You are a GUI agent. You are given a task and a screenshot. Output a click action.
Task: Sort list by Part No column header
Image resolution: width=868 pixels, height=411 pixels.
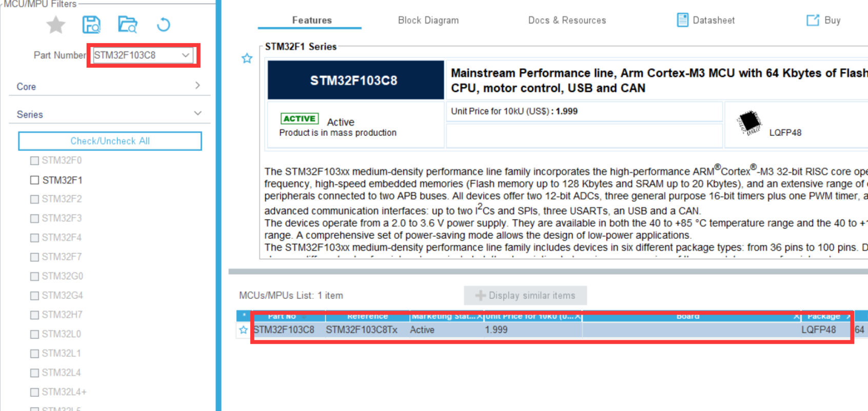[x=288, y=316]
